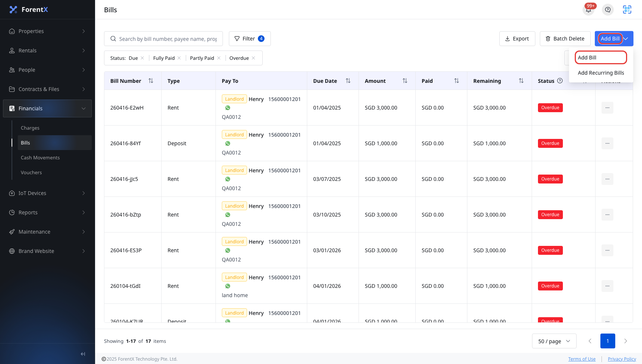Collapse the sidebar with arrow icon
This screenshot has width=642, height=364.
[83, 354]
